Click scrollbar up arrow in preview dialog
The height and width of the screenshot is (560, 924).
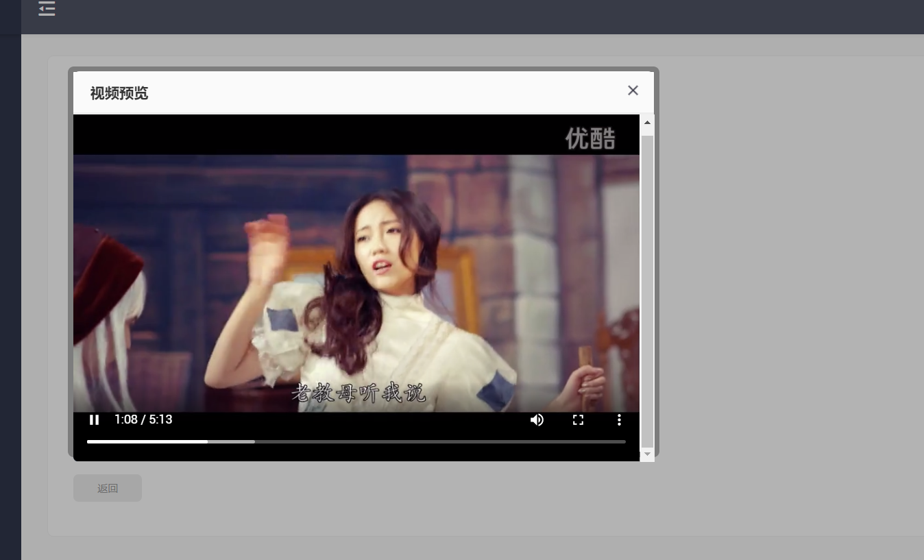(647, 123)
